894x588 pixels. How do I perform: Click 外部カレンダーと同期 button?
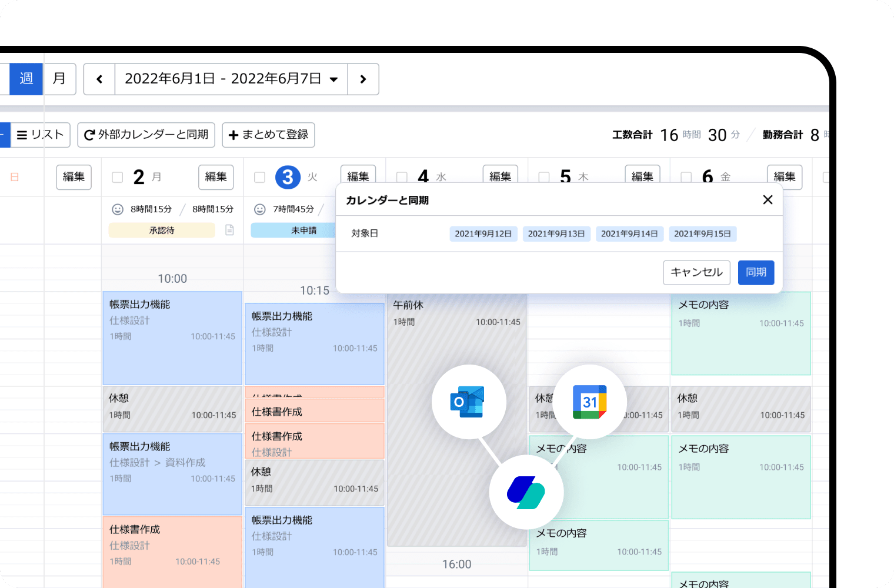click(146, 135)
